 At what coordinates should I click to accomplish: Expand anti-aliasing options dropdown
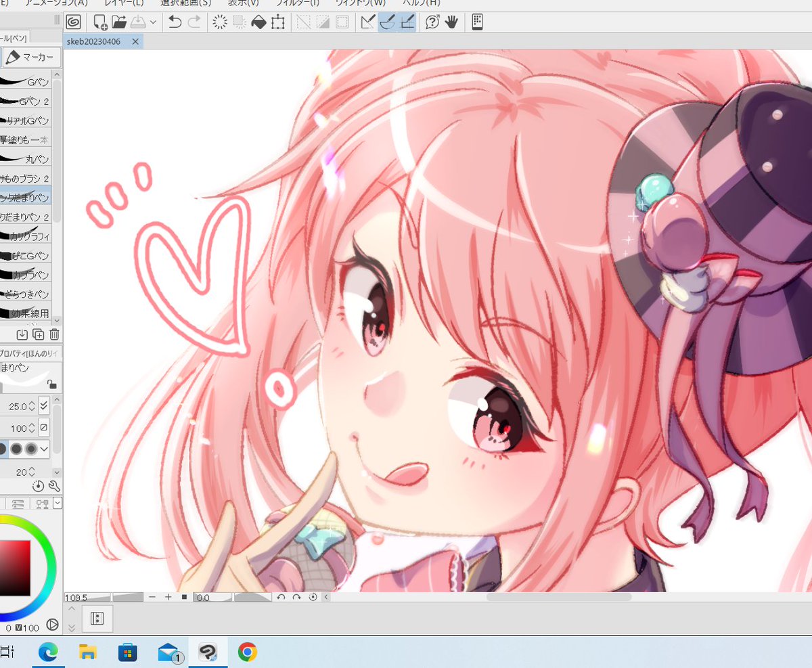[x=45, y=449]
